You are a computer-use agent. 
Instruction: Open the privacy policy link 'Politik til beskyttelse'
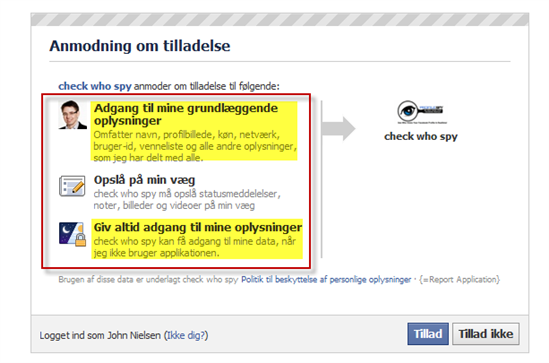coord(326,279)
